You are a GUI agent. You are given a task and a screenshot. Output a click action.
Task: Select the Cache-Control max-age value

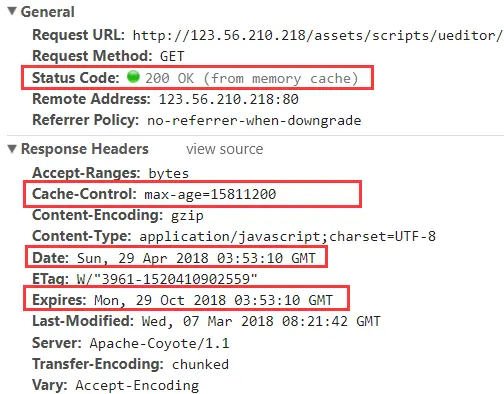[x=210, y=194]
